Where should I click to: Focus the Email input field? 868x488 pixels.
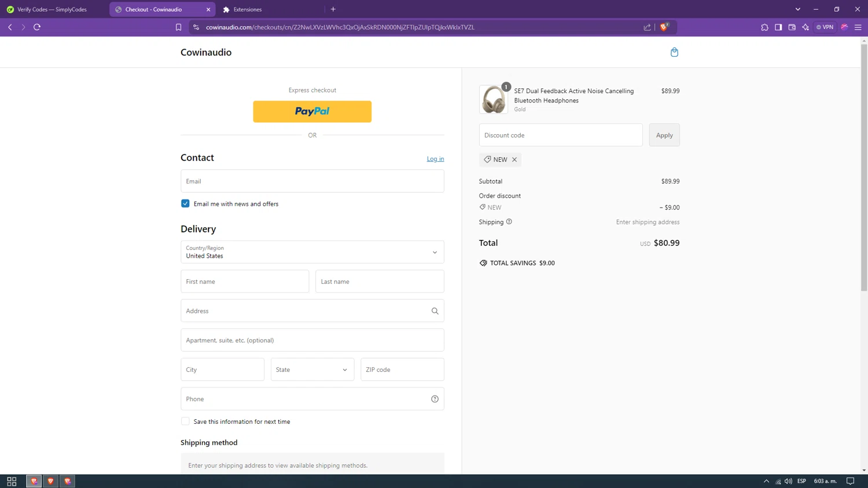pyautogui.click(x=312, y=181)
